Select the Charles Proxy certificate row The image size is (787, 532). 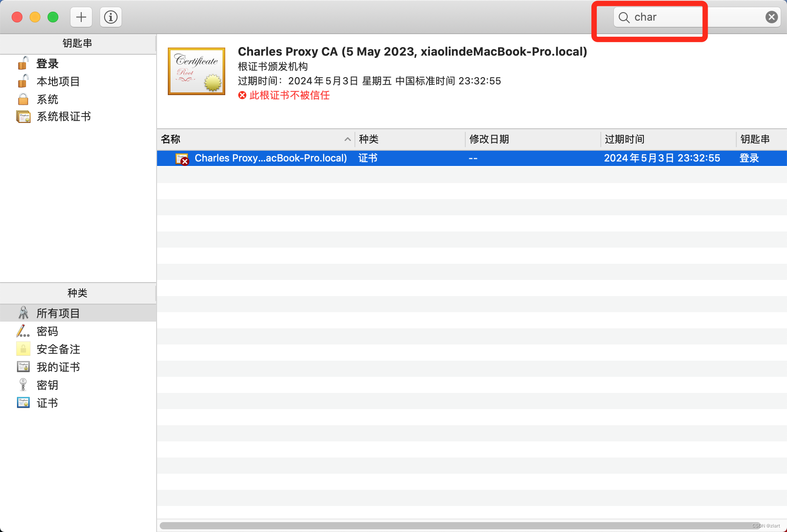pyautogui.click(x=472, y=158)
